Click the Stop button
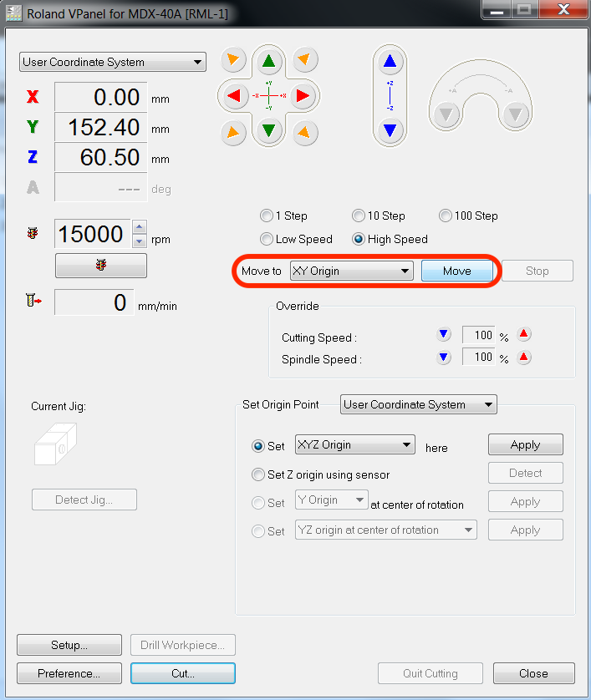Image resolution: width=591 pixels, height=700 pixels. pos(538,271)
